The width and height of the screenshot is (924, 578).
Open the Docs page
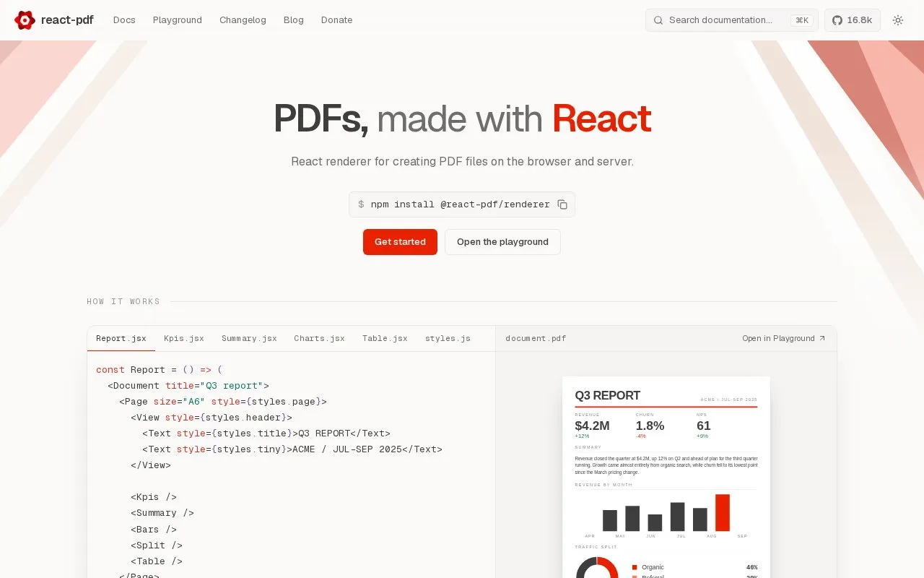point(124,20)
